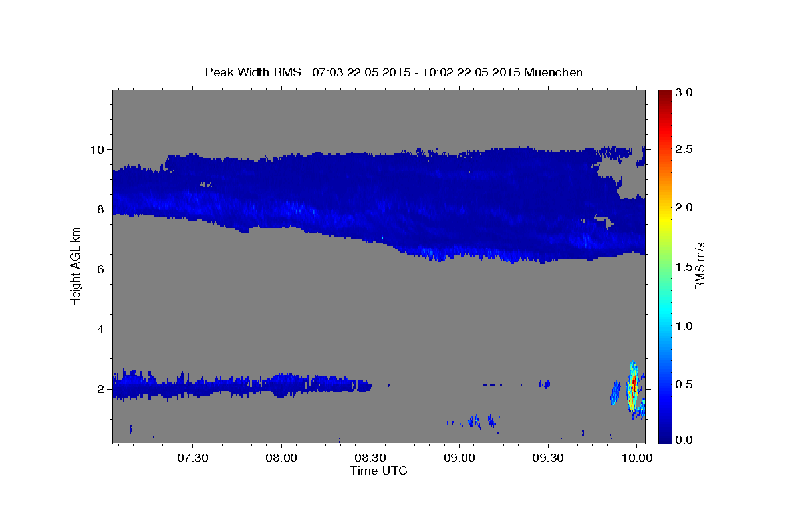Viewport: 798px width, 532px height.
Task: Click the colorbar value 2.5
Action: pyautogui.click(x=684, y=149)
